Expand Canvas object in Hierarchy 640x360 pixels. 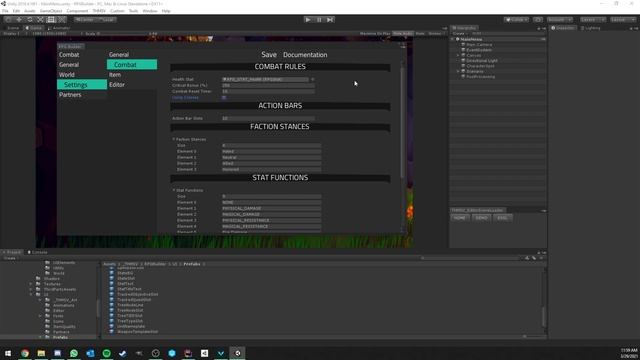click(458, 55)
